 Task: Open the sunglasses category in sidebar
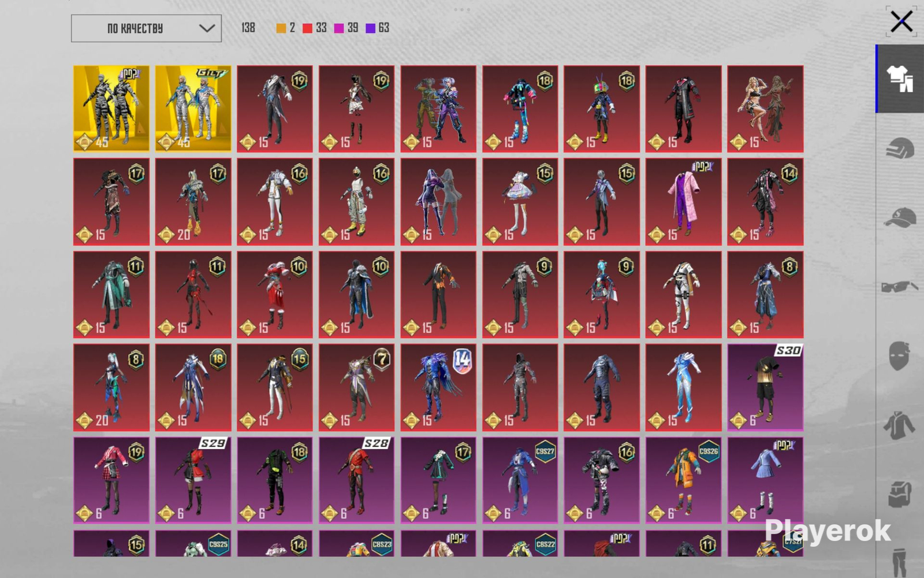900,287
